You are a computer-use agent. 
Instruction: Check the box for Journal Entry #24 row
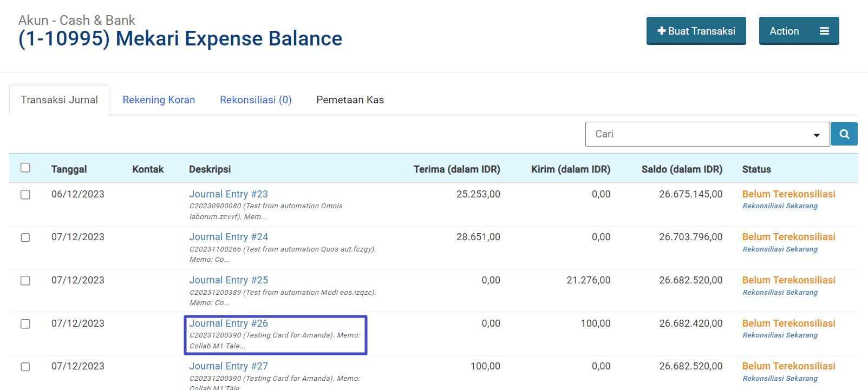tap(25, 237)
